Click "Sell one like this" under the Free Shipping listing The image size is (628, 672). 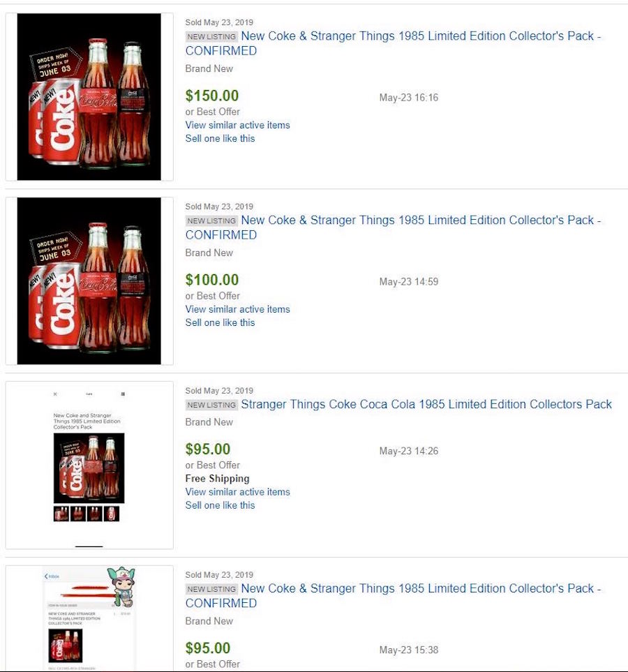click(220, 505)
